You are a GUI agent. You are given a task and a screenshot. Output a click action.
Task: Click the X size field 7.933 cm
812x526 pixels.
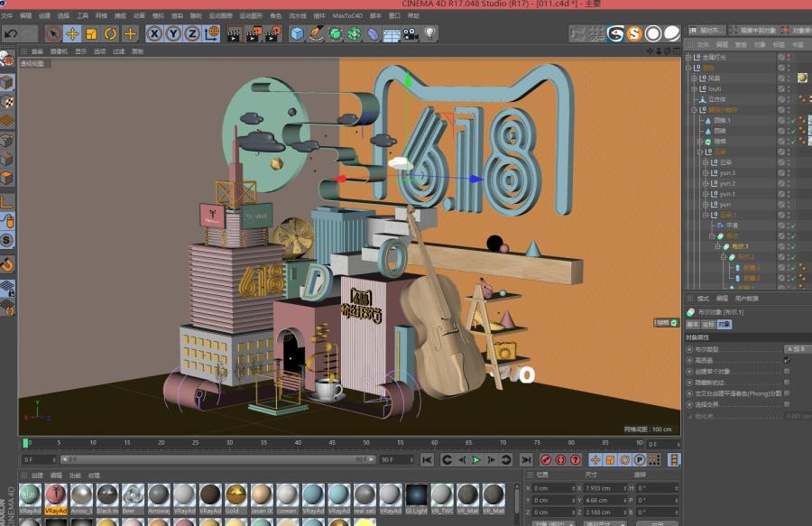pos(604,488)
